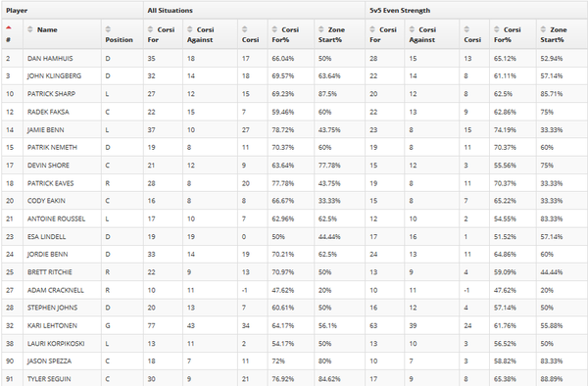
Task: Click the Player group header
Action: pyautogui.click(x=17, y=11)
